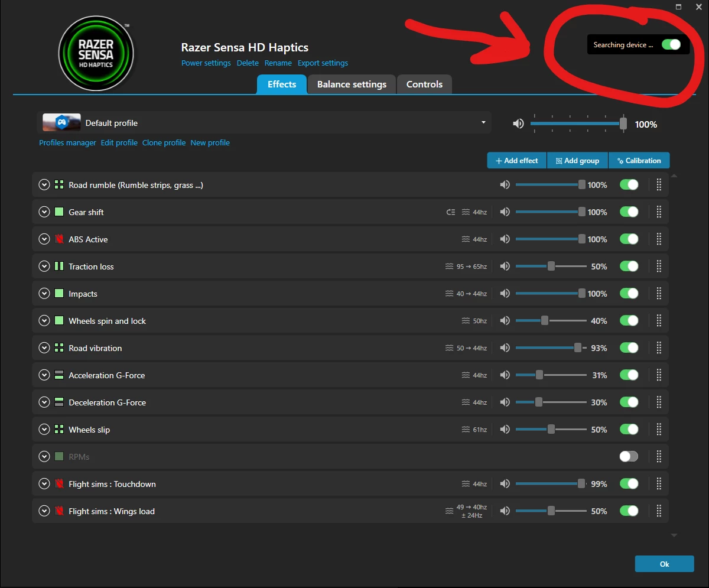This screenshot has width=709, height=588.
Task: Expand the RPMs effect row
Action: [44, 457]
